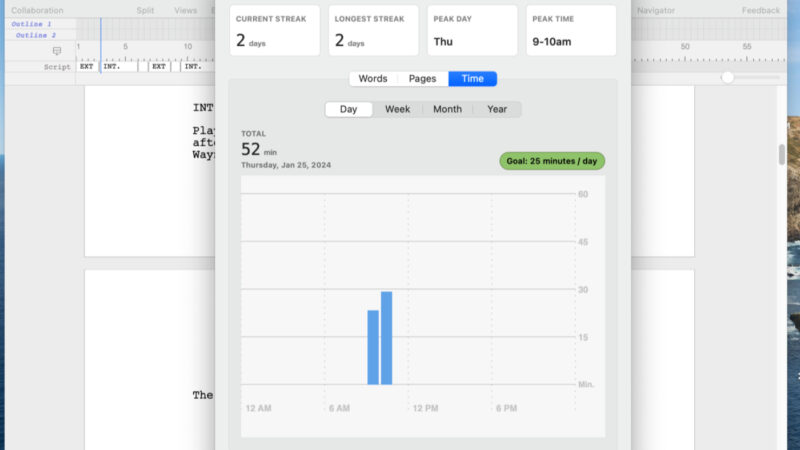This screenshot has width=800, height=450.
Task: Click the zoom slider knob
Action: click(728, 77)
